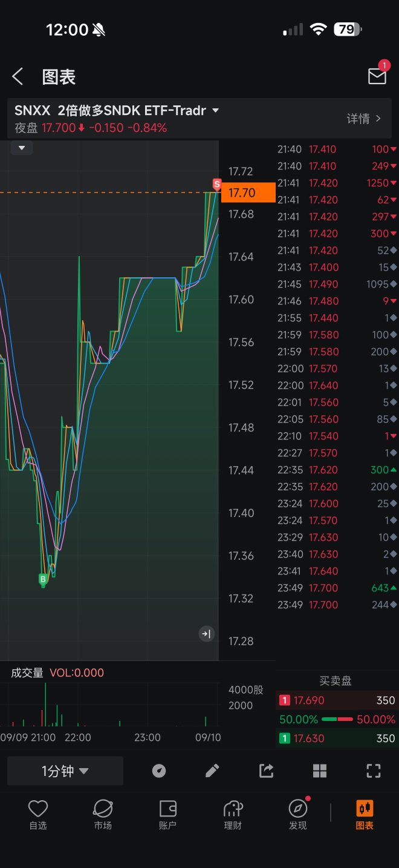Share the chart via share icon
The height and width of the screenshot is (868, 399).
[x=266, y=771]
